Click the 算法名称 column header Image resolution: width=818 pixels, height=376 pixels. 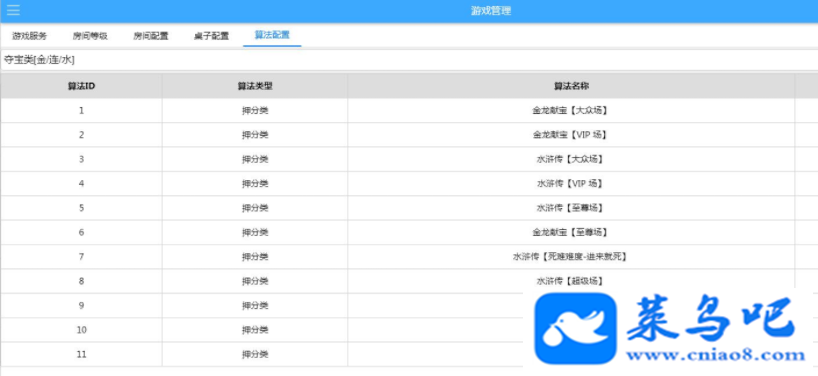[571, 86]
